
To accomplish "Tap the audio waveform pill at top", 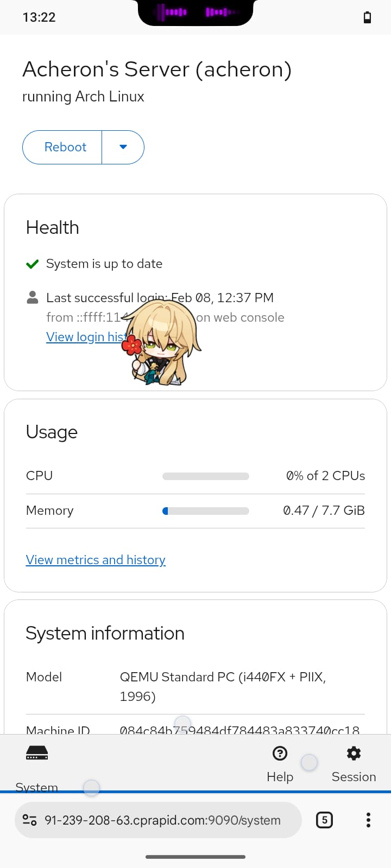I will click(x=195, y=12).
